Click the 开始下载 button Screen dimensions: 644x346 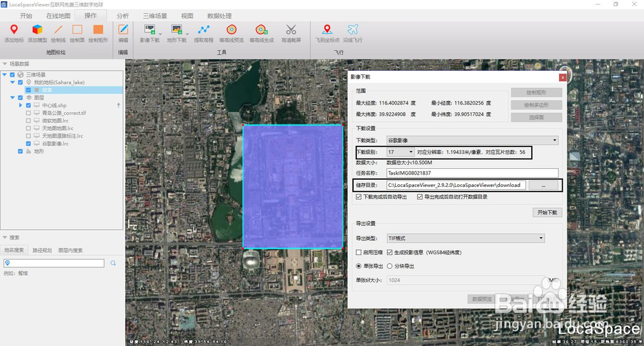pyautogui.click(x=547, y=213)
